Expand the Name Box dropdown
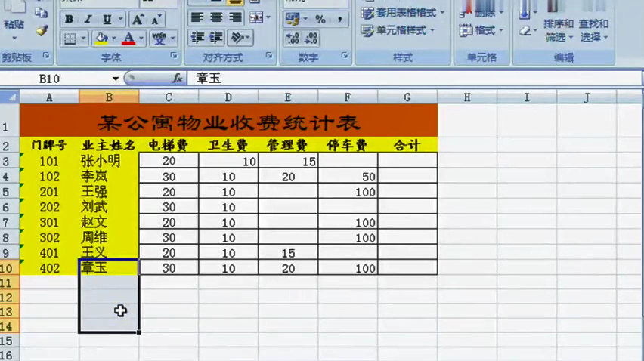Viewport: 644px width, 361px height. [x=116, y=79]
